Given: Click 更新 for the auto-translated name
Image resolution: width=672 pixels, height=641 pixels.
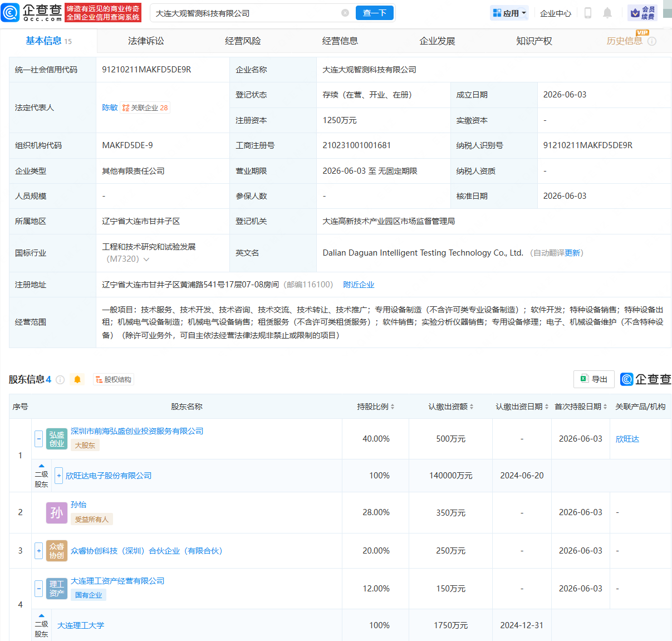Looking at the screenshot, I should coord(572,253).
